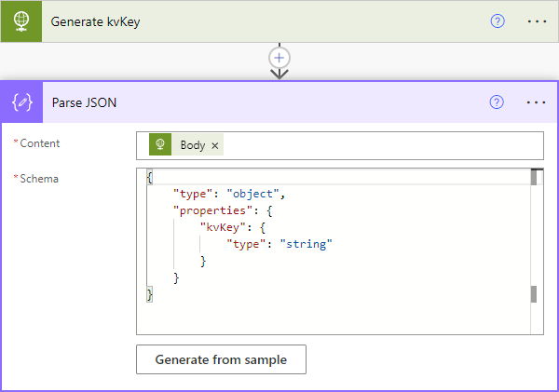Click the green Generate kvKey globe icon
This screenshot has height=392, width=559.
(x=20, y=20)
